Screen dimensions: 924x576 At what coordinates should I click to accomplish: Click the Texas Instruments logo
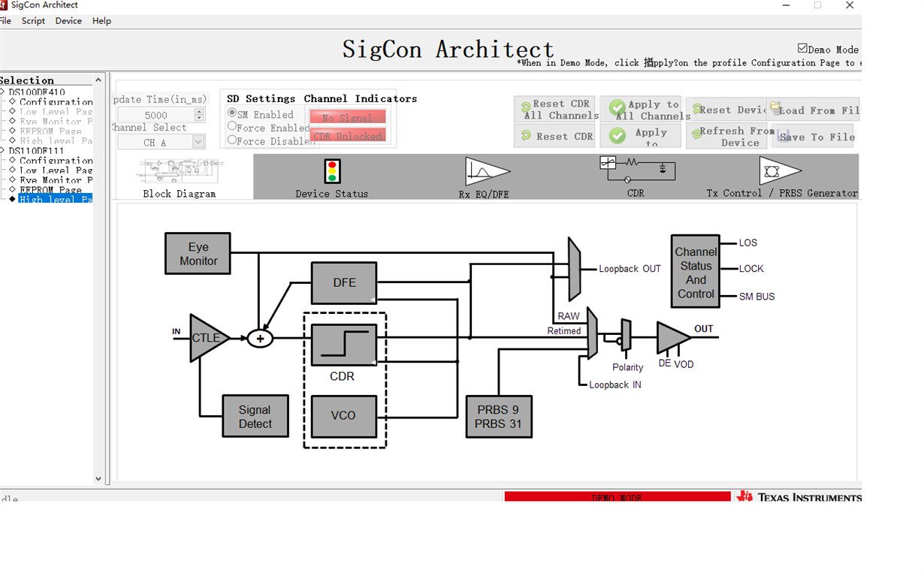pyautogui.click(x=799, y=496)
